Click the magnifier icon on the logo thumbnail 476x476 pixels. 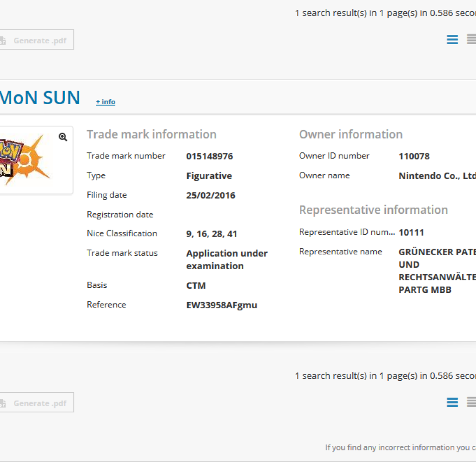coord(63,137)
